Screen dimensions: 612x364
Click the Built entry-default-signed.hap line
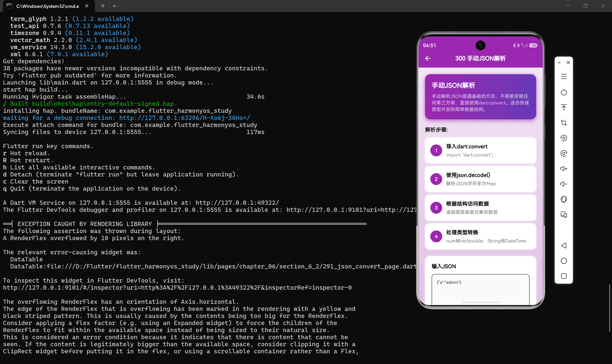90,104
